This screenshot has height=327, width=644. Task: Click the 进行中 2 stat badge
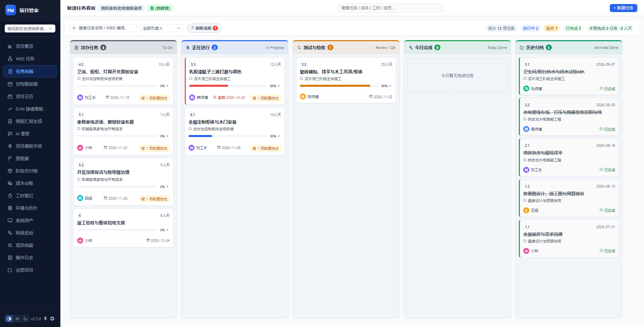[530, 28]
